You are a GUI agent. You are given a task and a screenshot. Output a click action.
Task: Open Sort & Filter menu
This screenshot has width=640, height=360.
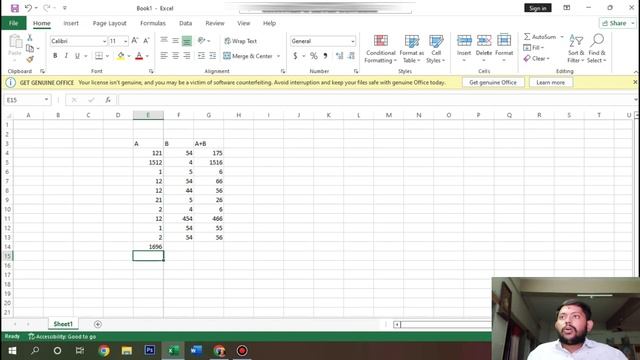(576, 49)
